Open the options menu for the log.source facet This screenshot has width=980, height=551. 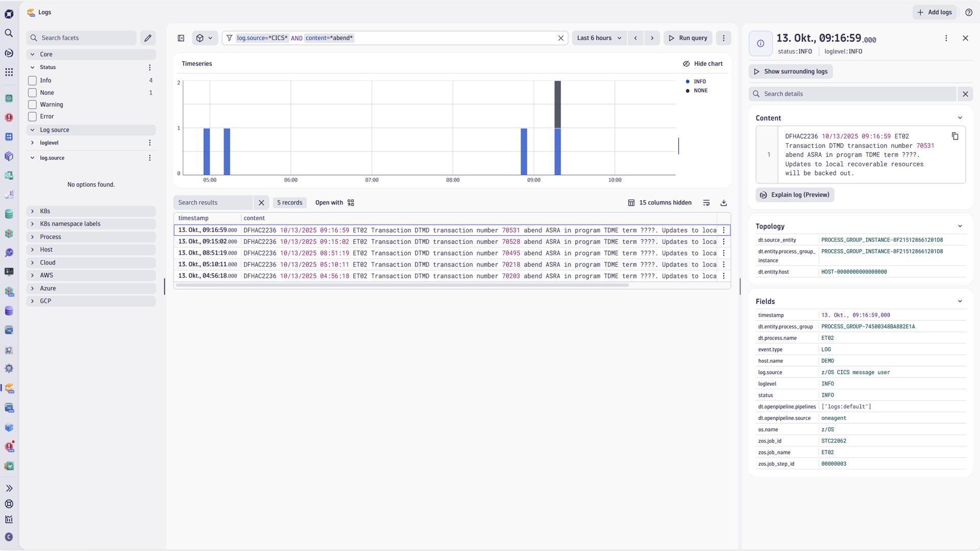(150, 158)
